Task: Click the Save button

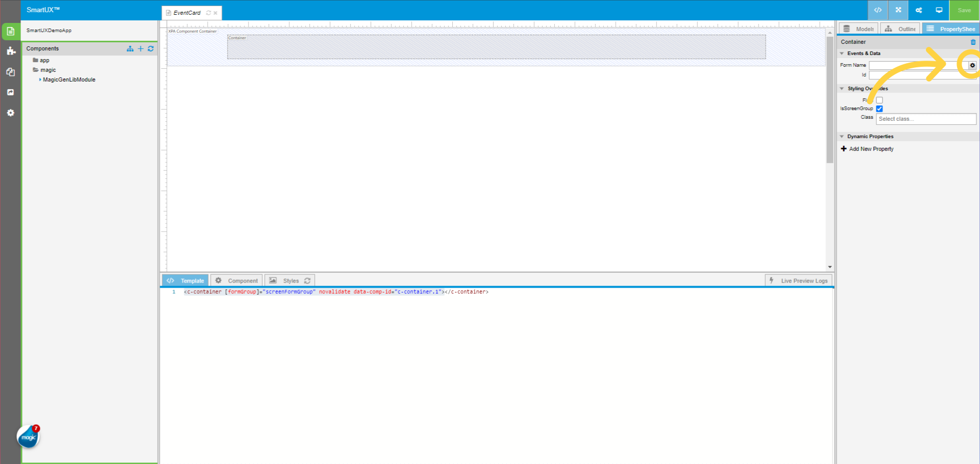Action: click(964, 10)
